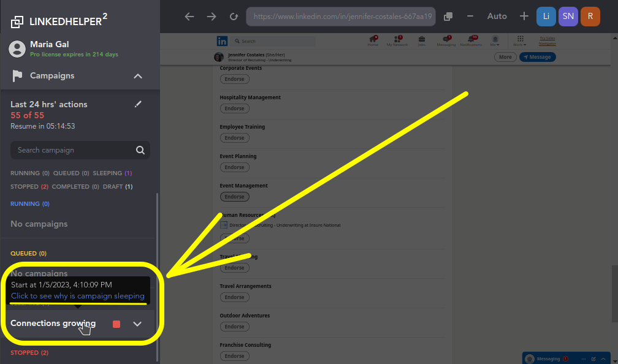Switch to the R Recruiter mode

pyautogui.click(x=590, y=17)
